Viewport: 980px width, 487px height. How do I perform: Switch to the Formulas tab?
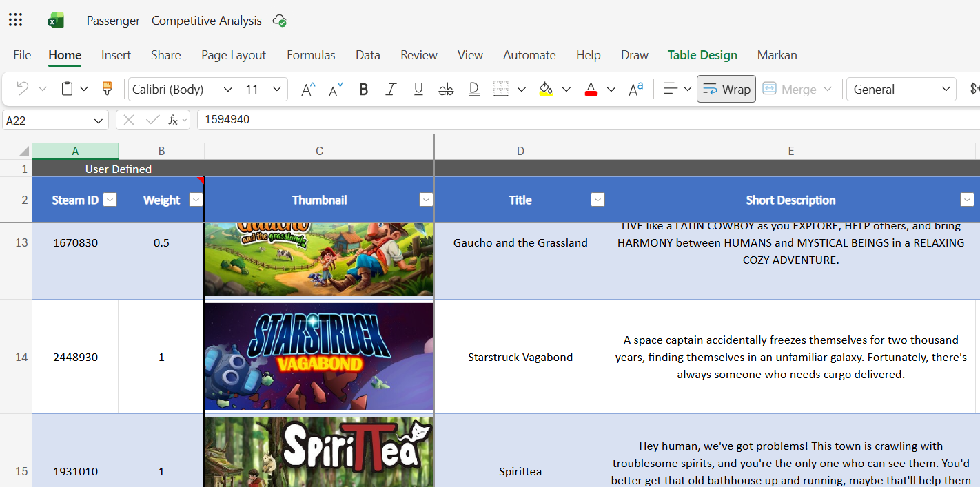tap(311, 55)
